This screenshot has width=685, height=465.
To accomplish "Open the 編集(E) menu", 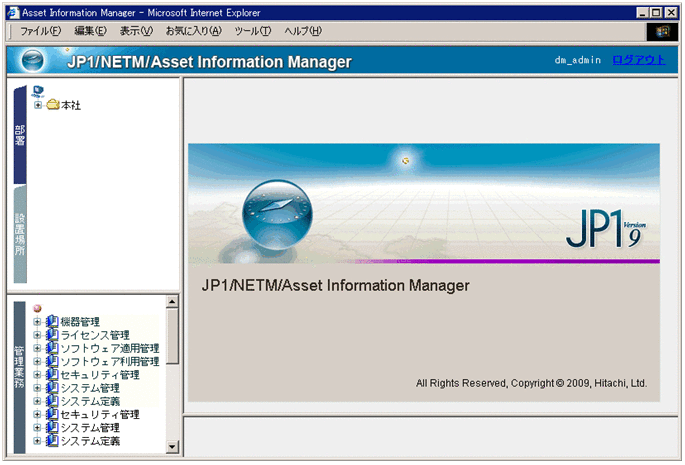I will 90,31.
